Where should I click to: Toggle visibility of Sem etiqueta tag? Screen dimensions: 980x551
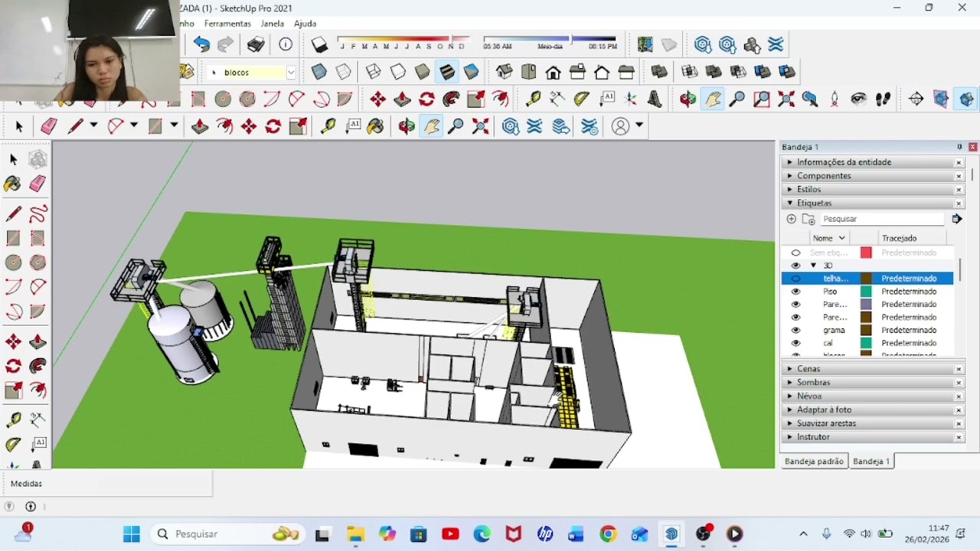(x=795, y=253)
